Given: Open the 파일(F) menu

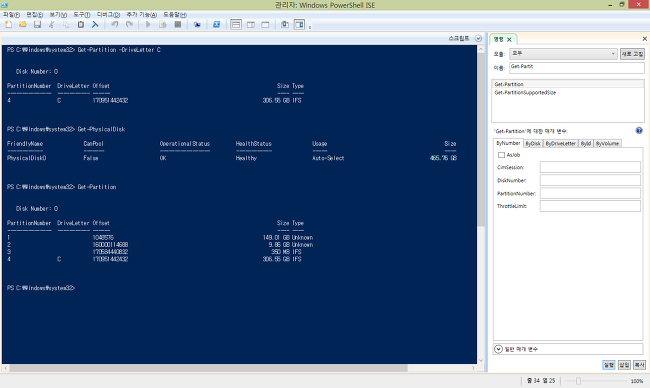Looking at the screenshot, I should pos(11,15).
